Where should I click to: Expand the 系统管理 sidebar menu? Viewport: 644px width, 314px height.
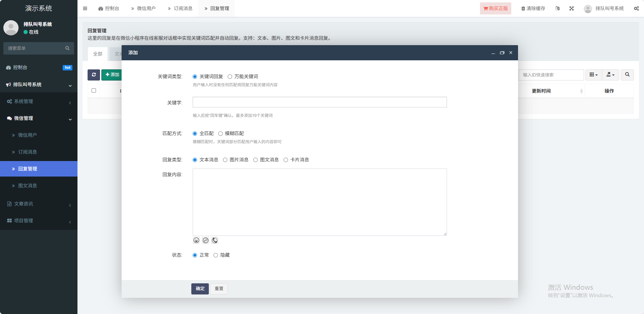[x=39, y=101]
